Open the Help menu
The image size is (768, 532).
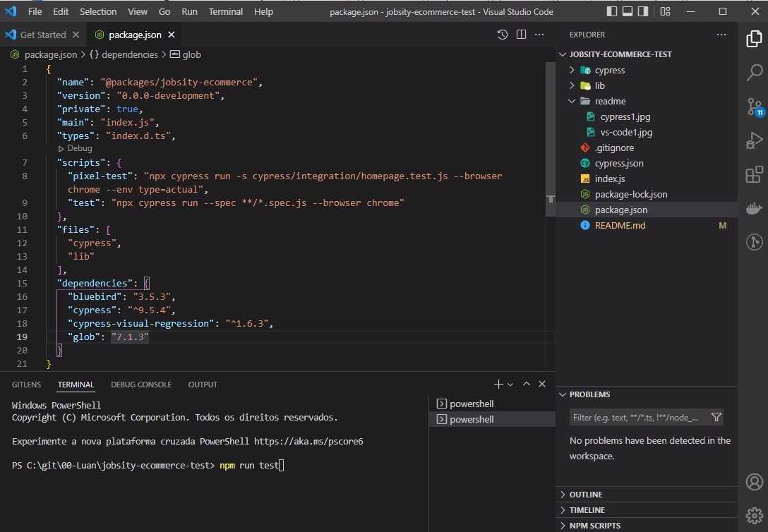pos(263,11)
